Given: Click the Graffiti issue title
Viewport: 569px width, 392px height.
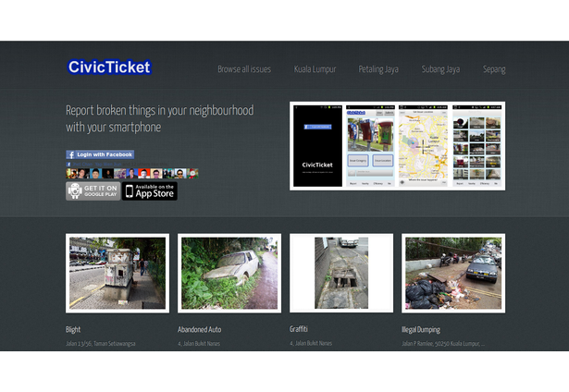Looking at the screenshot, I should click(x=298, y=329).
